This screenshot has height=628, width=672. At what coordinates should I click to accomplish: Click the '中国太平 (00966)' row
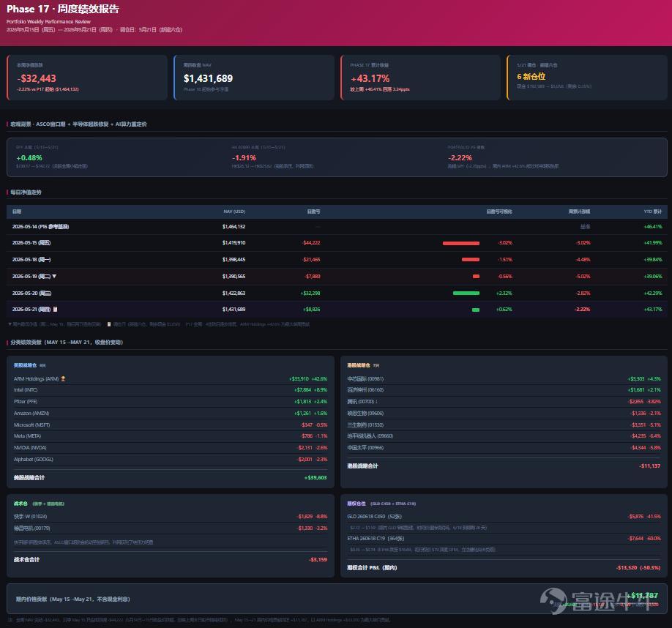coord(504,448)
